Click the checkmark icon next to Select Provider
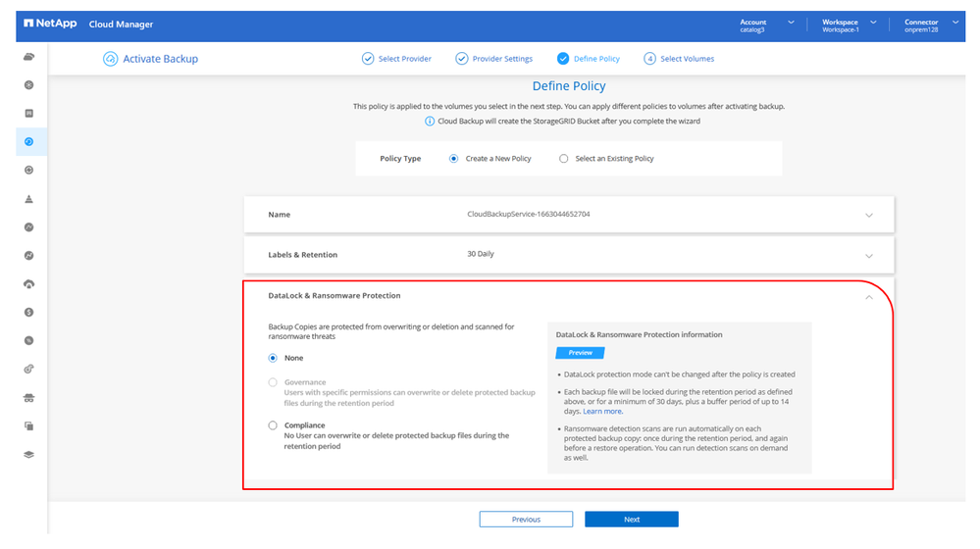 click(x=368, y=59)
